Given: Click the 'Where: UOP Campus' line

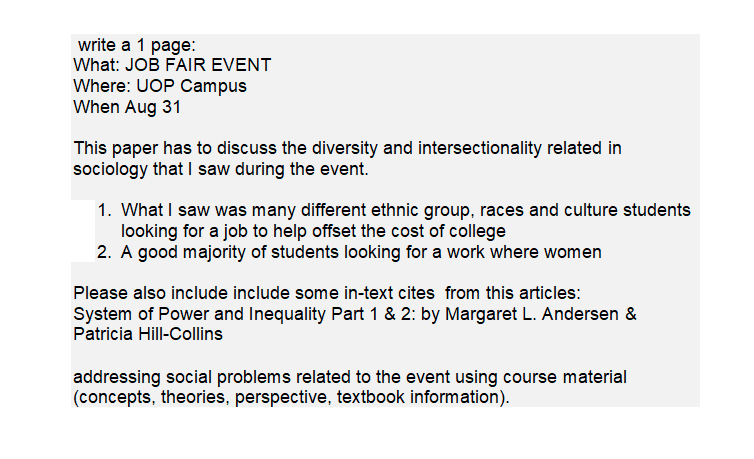Looking at the screenshot, I should [160, 86].
